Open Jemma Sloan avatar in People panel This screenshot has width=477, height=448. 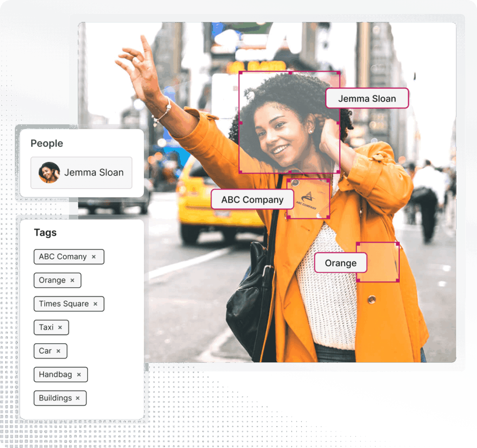(x=49, y=172)
